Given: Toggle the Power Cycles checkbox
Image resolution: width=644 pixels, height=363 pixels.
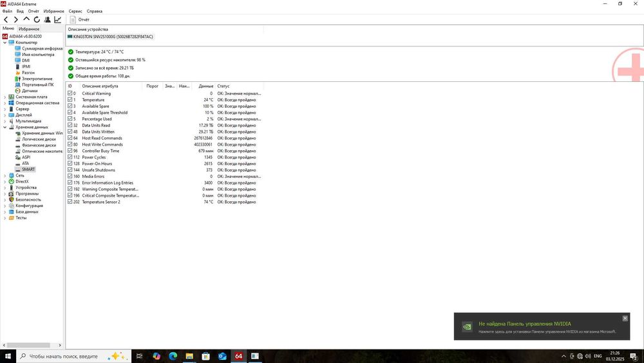Looking at the screenshot, I should coord(70,157).
